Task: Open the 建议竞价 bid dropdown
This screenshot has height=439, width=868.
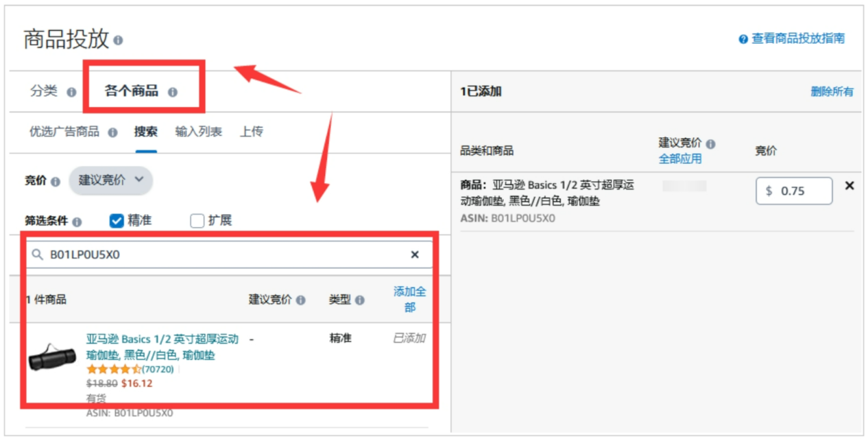Action: tap(110, 180)
